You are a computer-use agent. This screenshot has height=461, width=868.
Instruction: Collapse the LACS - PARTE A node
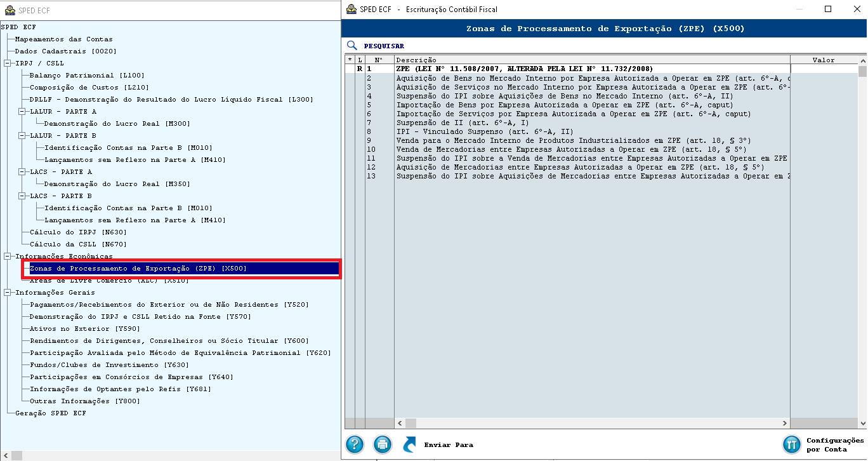[22, 171]
